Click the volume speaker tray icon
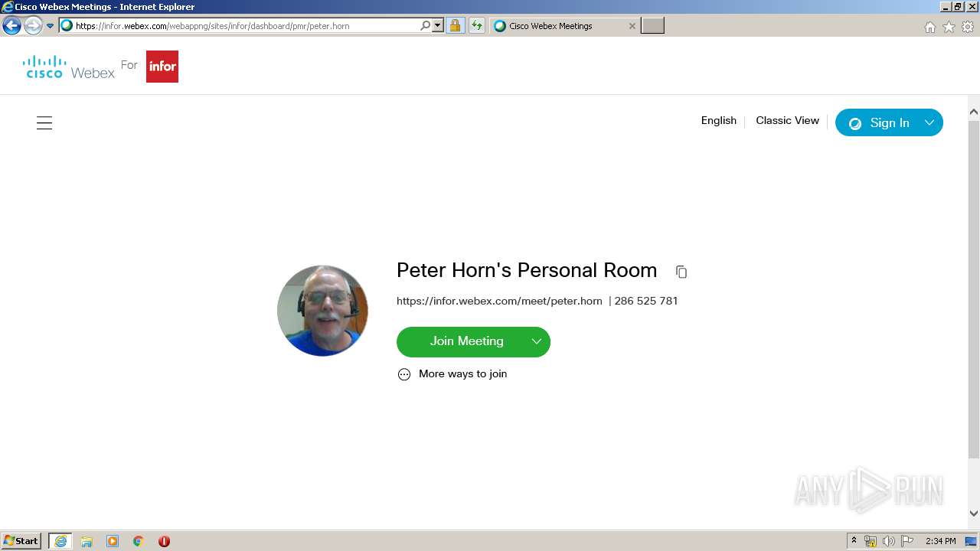This screenshot has height=551, width=980. (888, 541)
